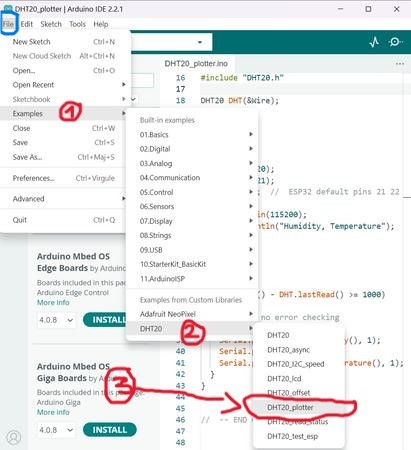Image resolution: width=411 pixels, height=450 pixels.
Task: Choose Close in the File menu
Action: point(63,128)
